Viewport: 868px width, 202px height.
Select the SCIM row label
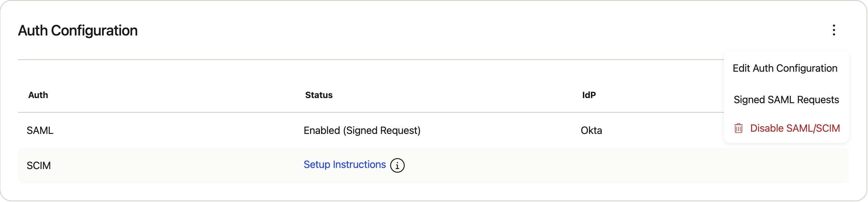coord(39,166)
